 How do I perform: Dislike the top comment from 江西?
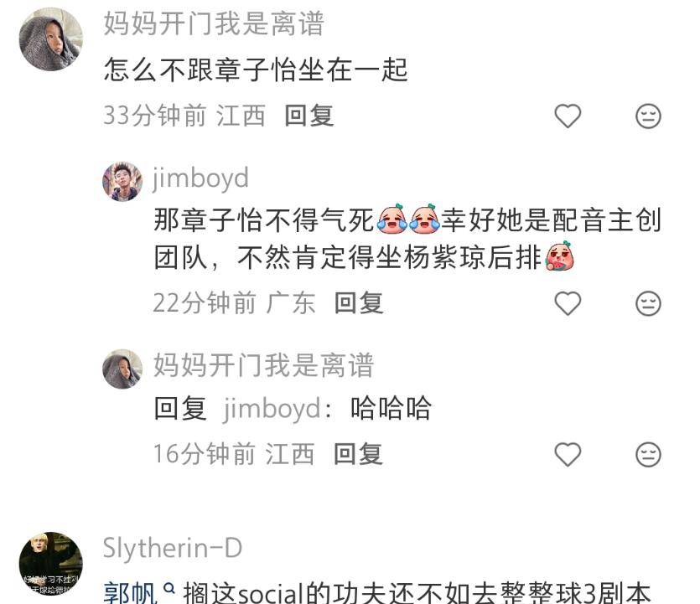tap(648, 116)
